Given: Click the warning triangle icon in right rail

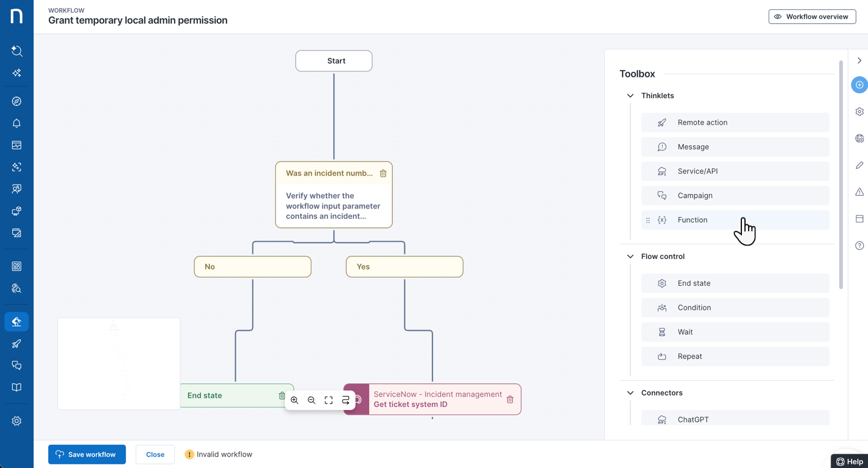Looking at the screenshot, I should pos(859,192).
